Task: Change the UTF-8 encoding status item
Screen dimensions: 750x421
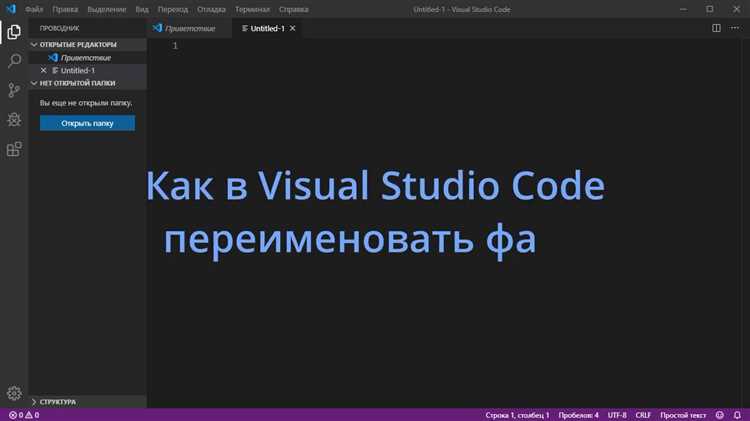Action: point(617,415)
